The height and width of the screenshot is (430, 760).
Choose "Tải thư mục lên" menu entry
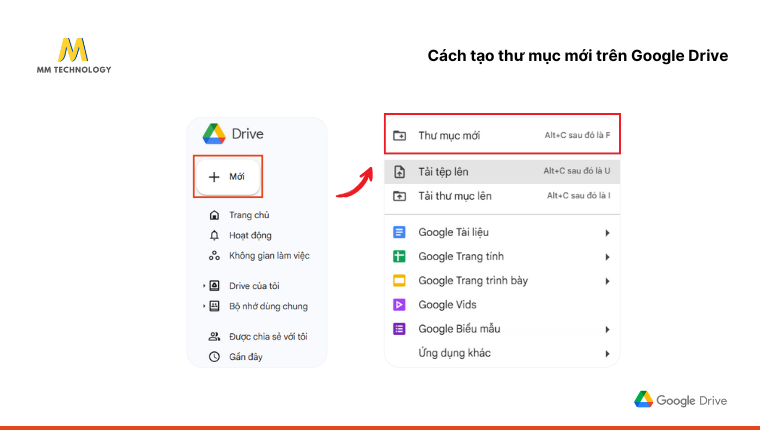(502, 196)
